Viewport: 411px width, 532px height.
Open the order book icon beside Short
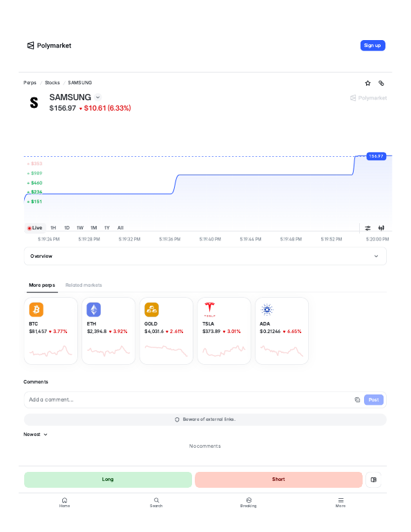[x=374, y=479]
